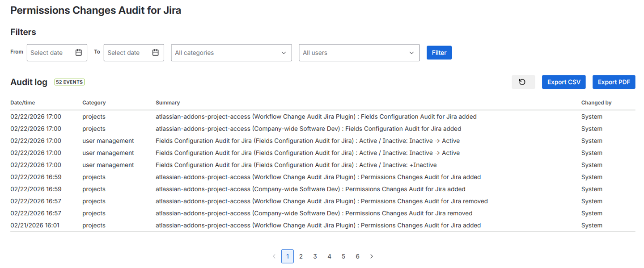Click the Summary column header
The image size is (644, 268).
pos(168,103)
